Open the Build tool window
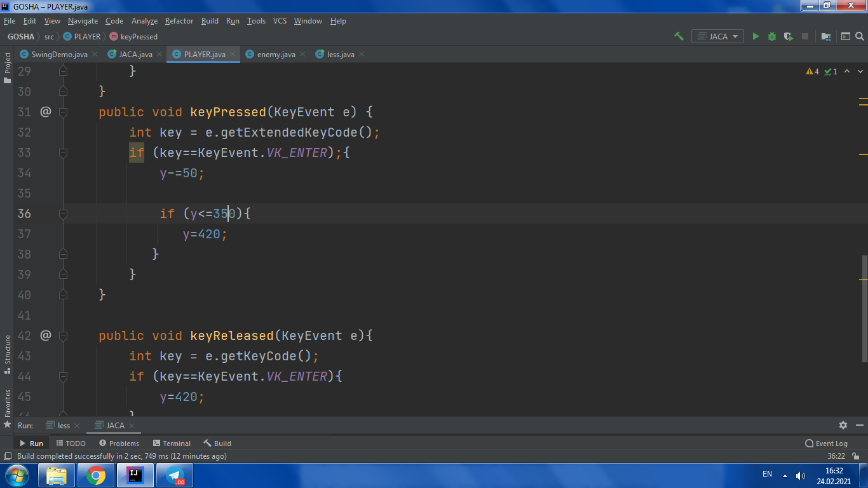Image resolution: width=868 pixels, height=488 pixels. click(x=217, y=444)
